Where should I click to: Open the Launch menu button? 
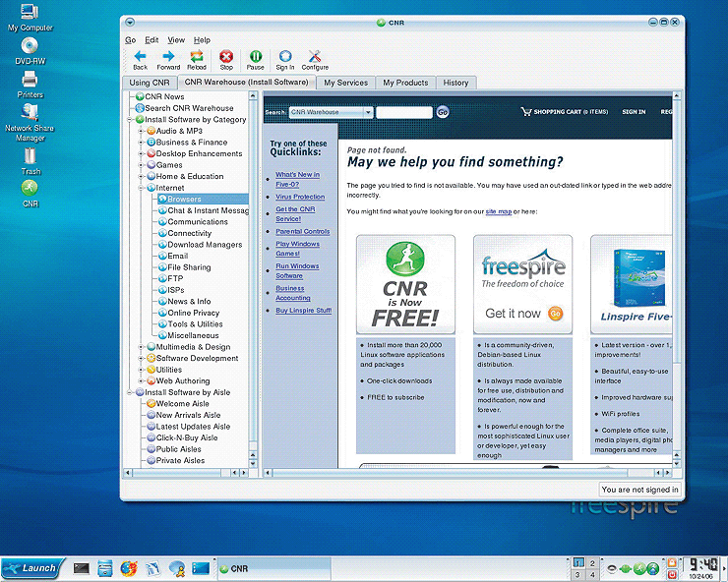tap(31, 568)
